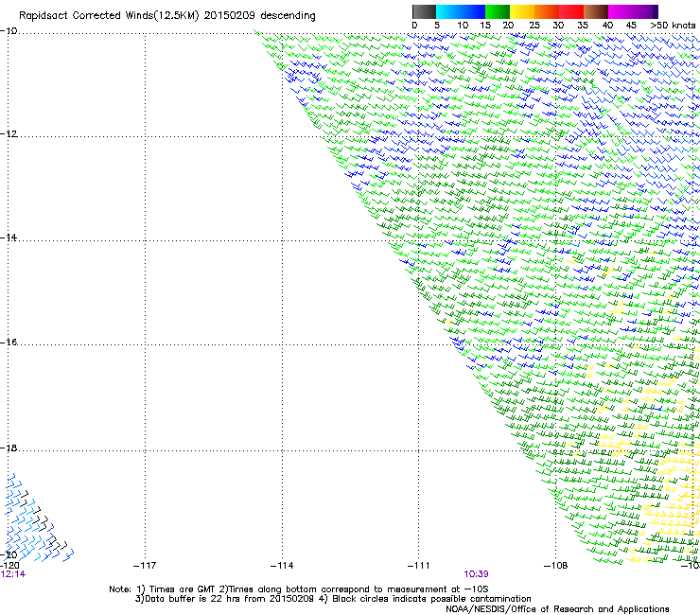Click the yellow 20-25 knots legend swatch

pos(522,11)
